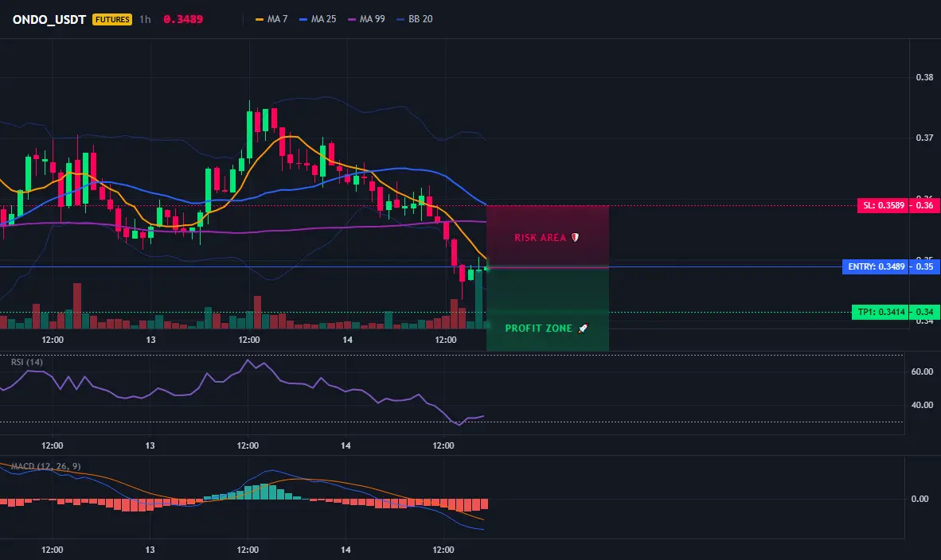Image resolution: width=941 pixels, height=560 pixels.
Task: Toggle the BB 20 legend item
Action: click(x=415, y=19)
